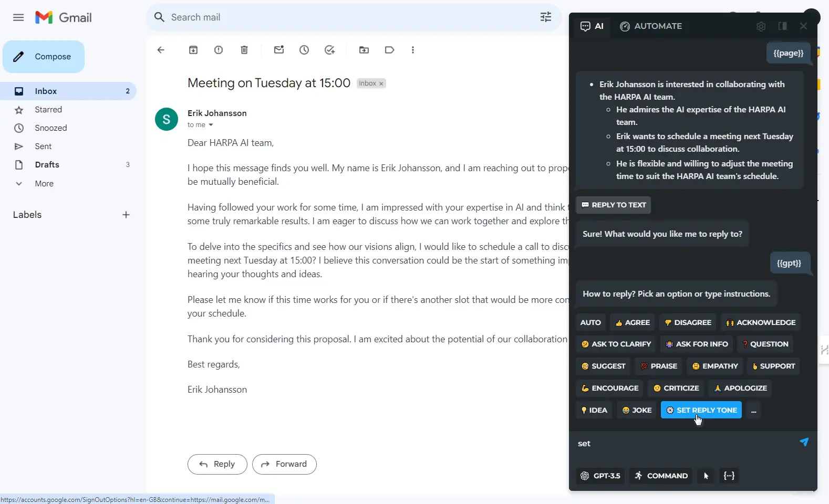829x504 pixels.
Task: Mark the email as unread
Action: click(279, 50)
